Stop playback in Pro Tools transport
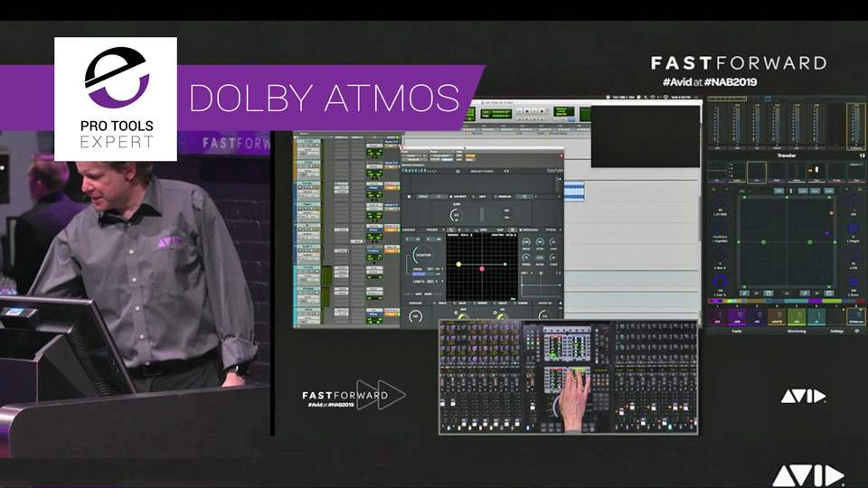 click(x=527, y=111)
